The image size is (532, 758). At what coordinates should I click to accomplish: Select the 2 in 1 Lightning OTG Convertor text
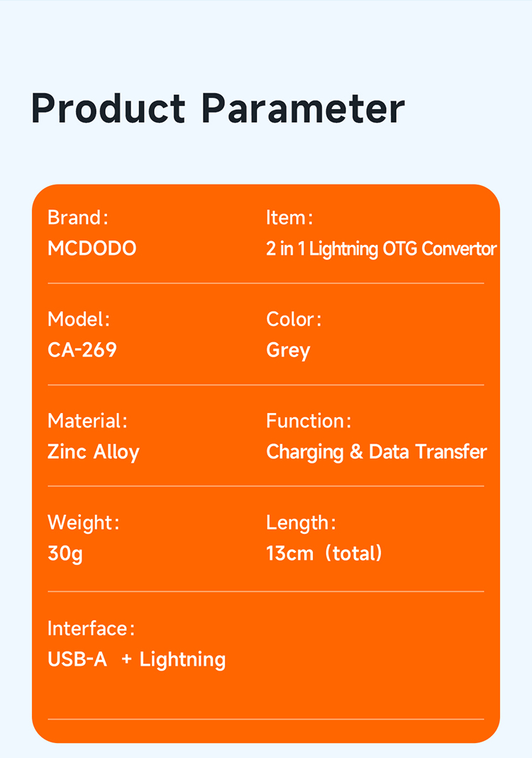point(381,249)
